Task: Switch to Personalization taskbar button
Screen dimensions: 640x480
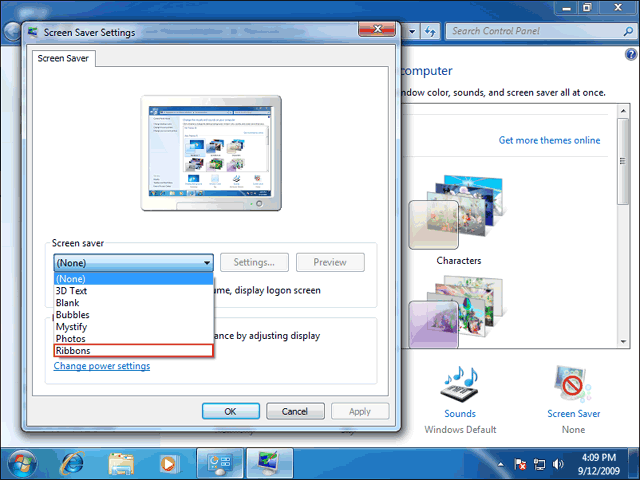Action: [x=269, y=464]
